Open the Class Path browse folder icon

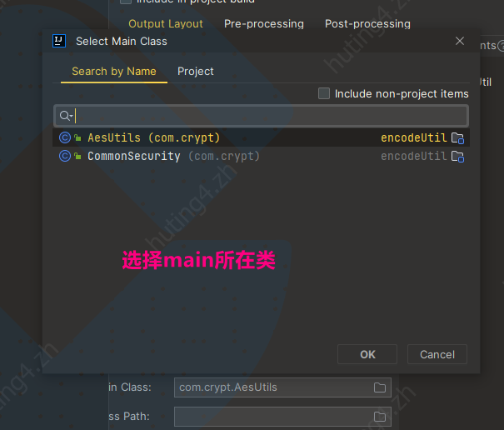point(380,417)
